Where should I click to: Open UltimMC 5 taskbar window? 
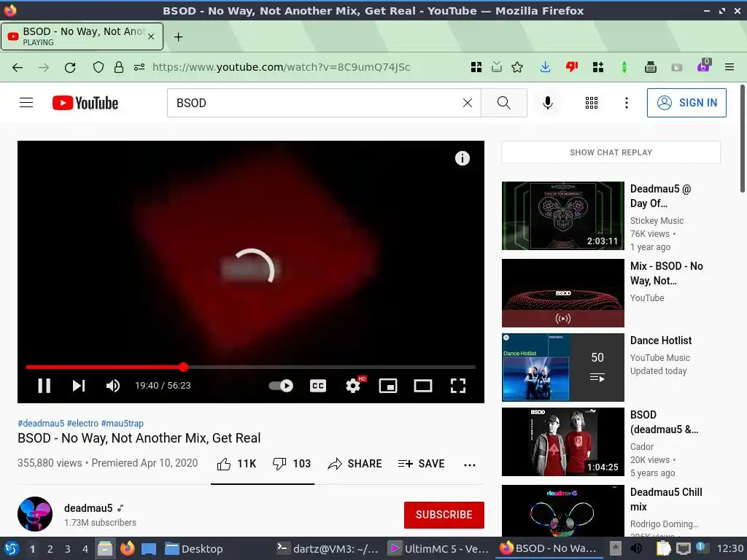(438, 549)
